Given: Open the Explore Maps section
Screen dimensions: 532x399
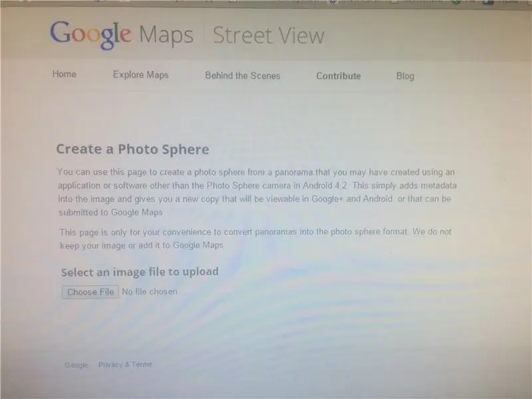Looking at the screenshot, I should [140, 75].
